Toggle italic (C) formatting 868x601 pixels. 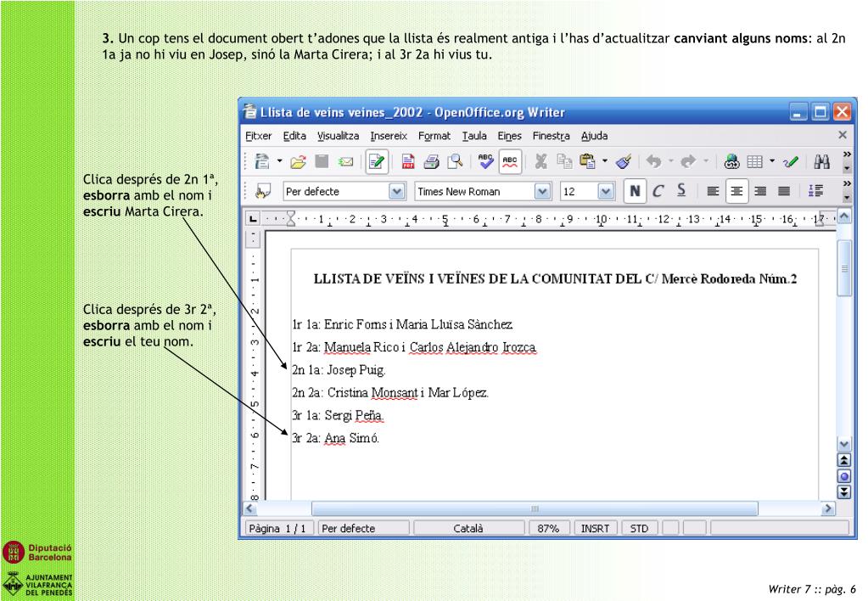(x=658, y=192)
